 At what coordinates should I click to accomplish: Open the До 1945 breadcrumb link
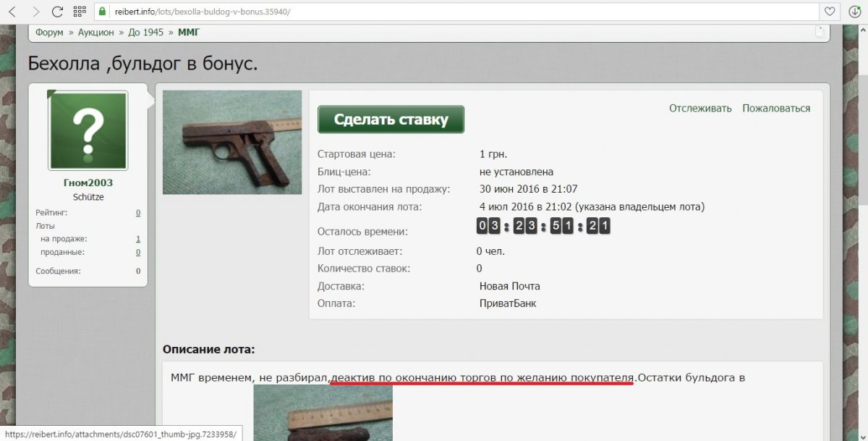[x=145, y=33]
